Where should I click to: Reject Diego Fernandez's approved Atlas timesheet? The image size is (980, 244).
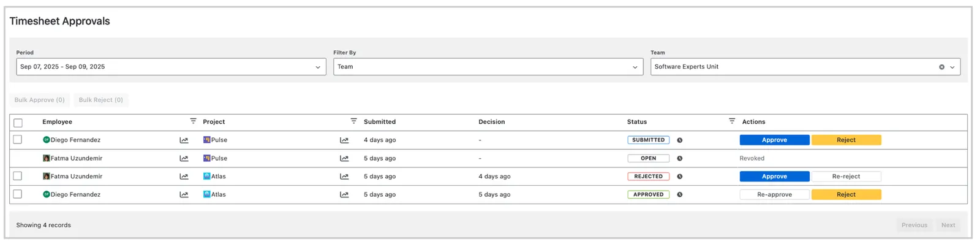click(x=846, y=195)
